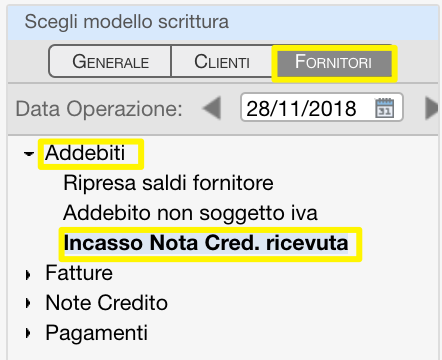
Task: Click the Scegli modello scrittura header
Action: 127,22
